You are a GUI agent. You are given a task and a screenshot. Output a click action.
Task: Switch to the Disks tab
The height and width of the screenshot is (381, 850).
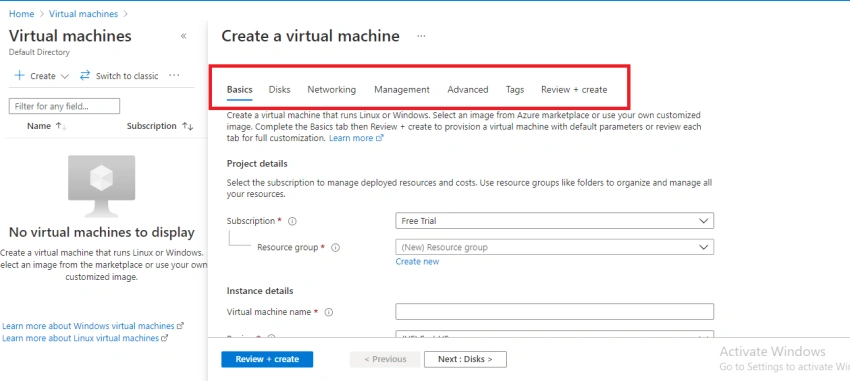point(280,89)
